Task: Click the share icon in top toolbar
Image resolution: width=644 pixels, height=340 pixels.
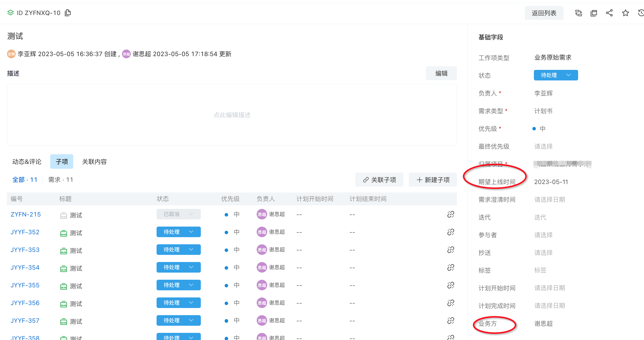Action: point(609,13)
